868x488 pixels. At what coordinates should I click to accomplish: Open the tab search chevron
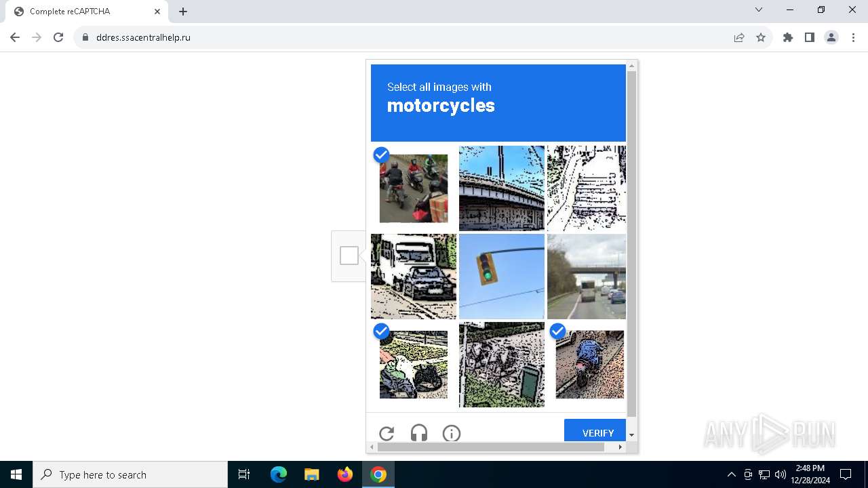coord(759,9)
